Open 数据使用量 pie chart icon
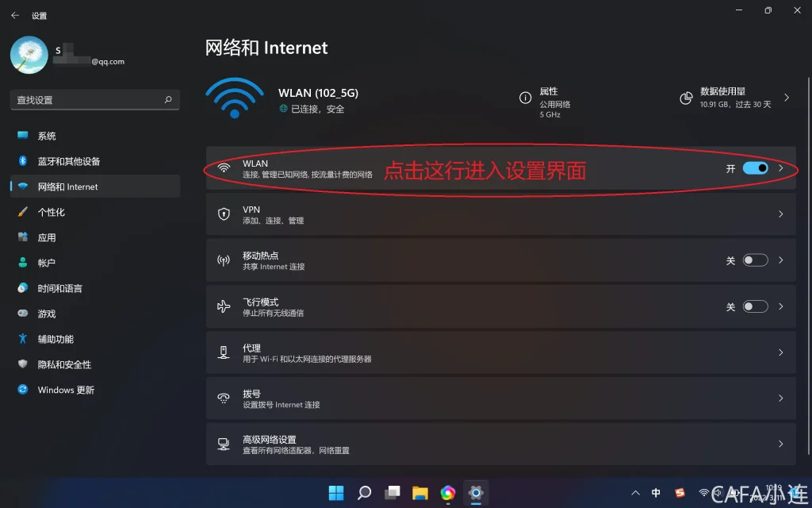 (686, 98)
